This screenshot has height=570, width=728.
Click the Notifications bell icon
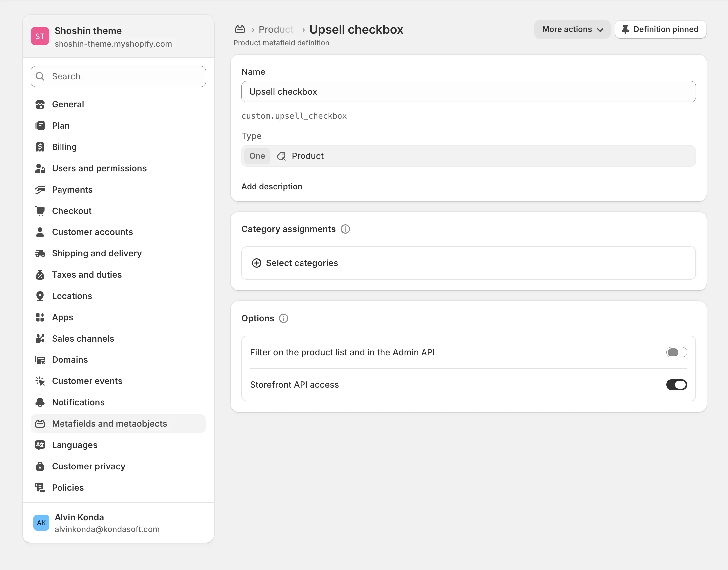(x=40, y=402)
